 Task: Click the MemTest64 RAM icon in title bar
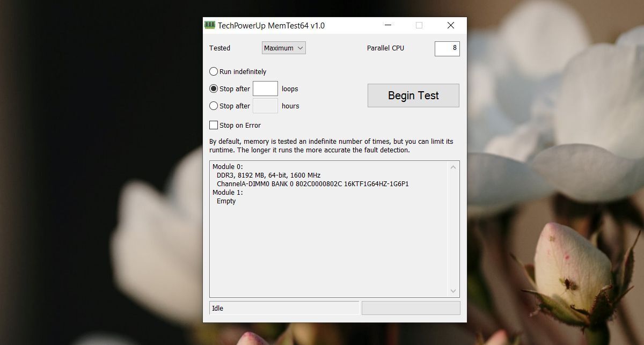pyautogui.click(x=209, y=25)
